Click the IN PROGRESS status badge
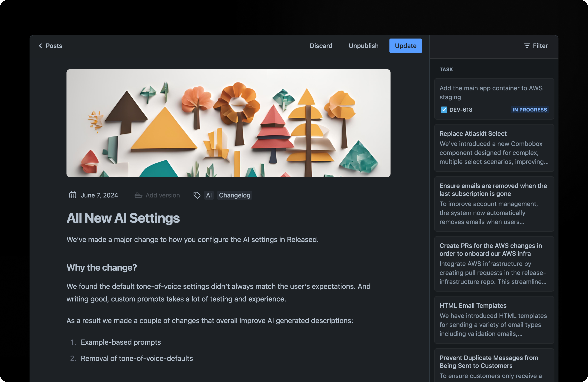This screenshot has height=382, width=588. coord(529,110)
